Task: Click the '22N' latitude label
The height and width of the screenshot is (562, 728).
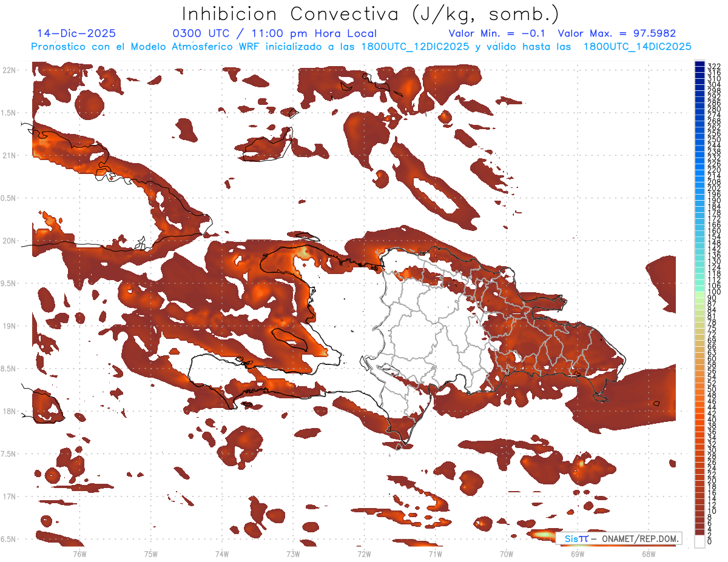Action: click(x=8, y=70)
